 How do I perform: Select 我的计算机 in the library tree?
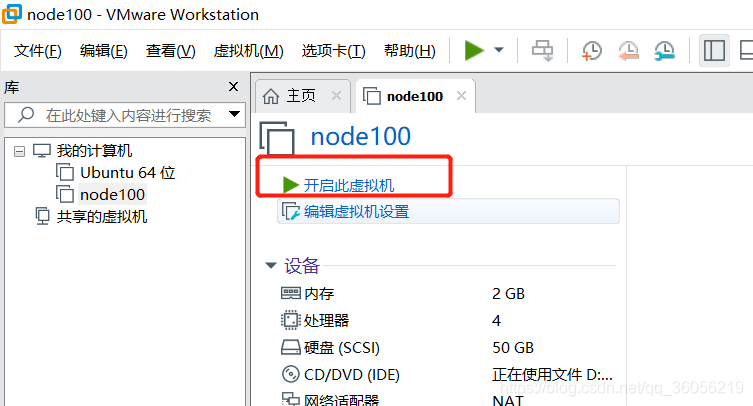(94, 150)
